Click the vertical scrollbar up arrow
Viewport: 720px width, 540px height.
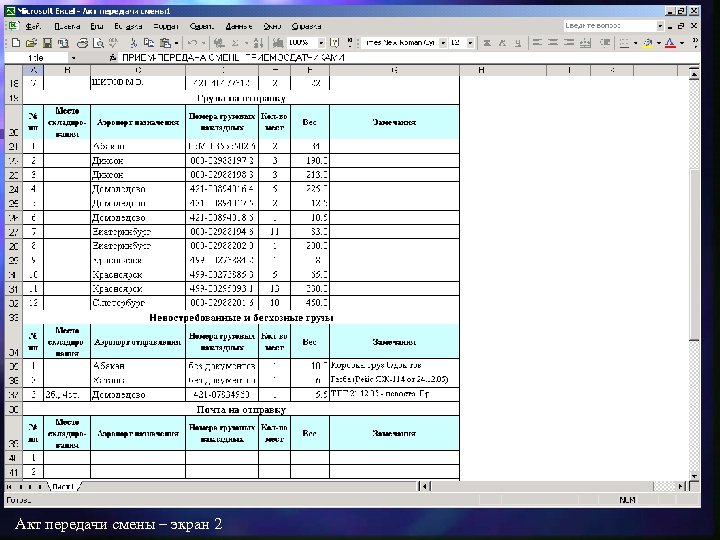[694, 73]
